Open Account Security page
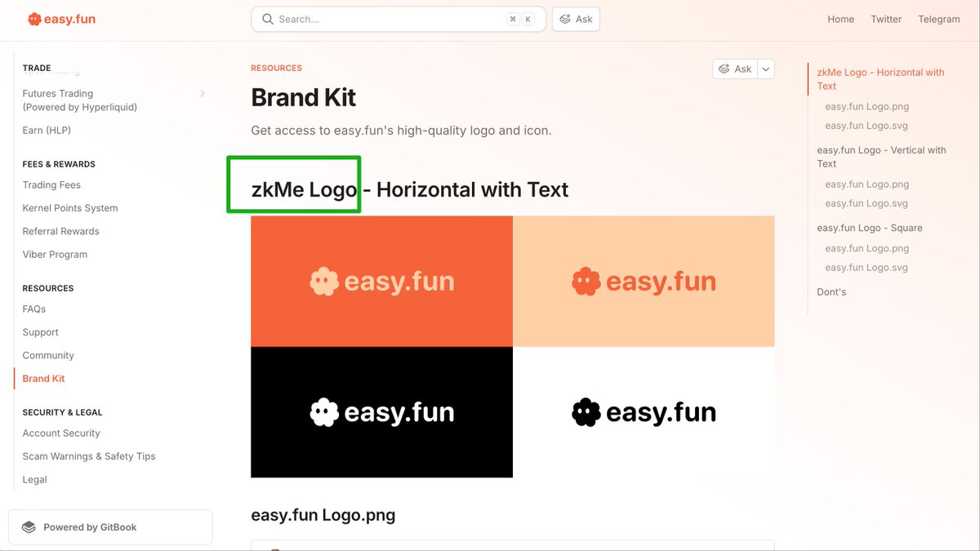The width and height of the screenshot is (980, 551). click(x=61, y=433)
